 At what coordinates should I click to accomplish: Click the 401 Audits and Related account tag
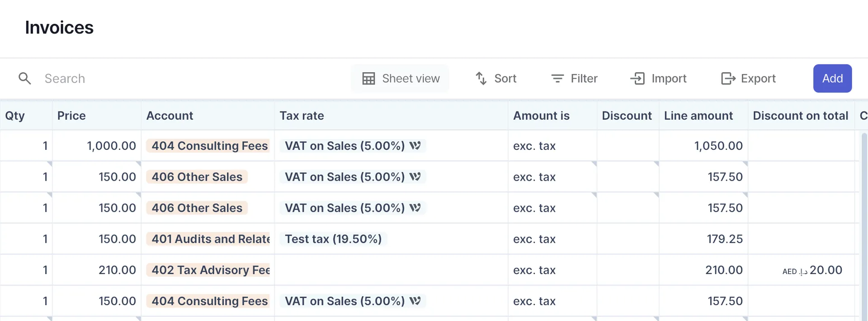tap(210, 239)
